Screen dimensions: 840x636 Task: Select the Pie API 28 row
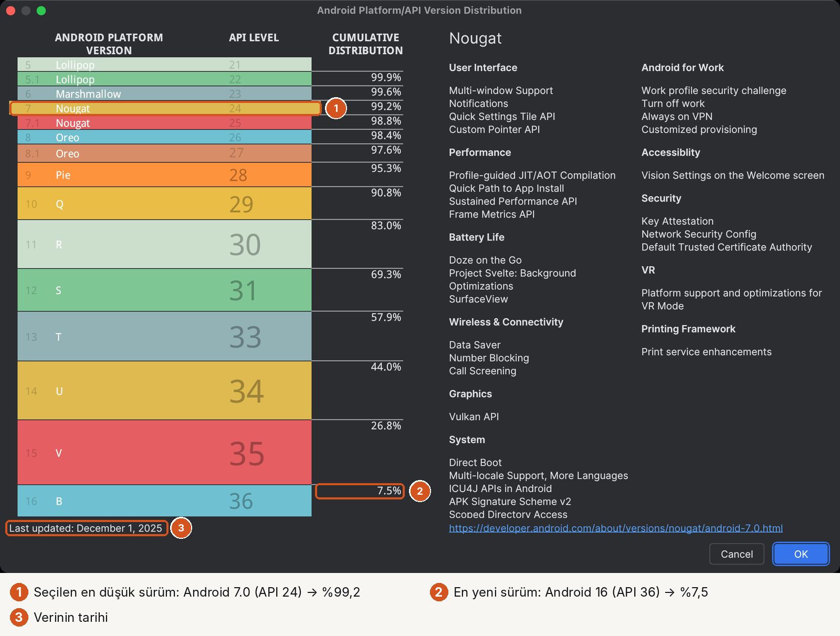(x=164, y=175)
